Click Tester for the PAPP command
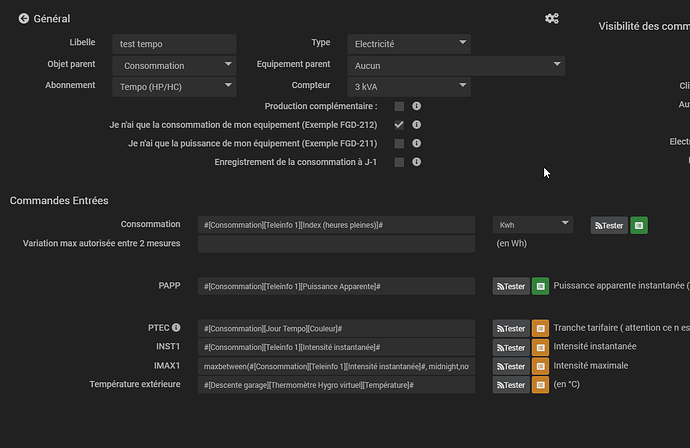Viewport: 690px width, 448px height. (x=511, y=286)
